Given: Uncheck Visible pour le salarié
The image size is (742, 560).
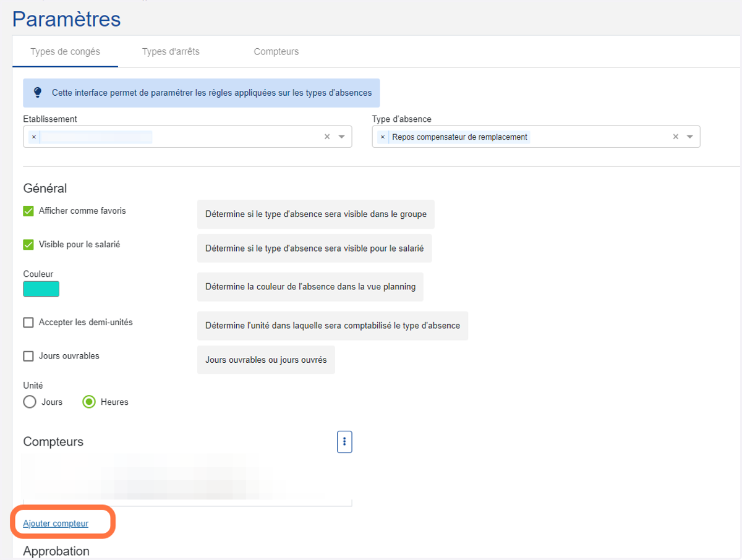Looking at the screenshot, I should [28, 245].
